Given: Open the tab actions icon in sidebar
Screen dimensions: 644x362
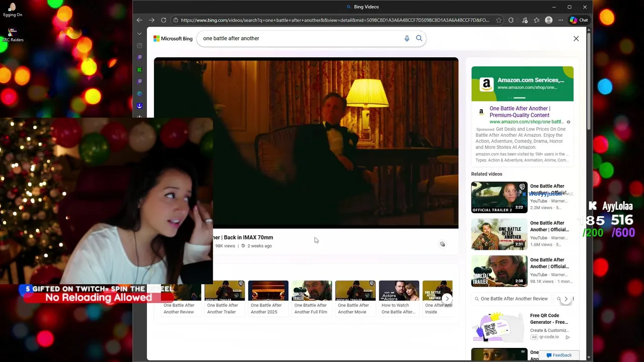Looking at the screenshot, I should 139,46.
